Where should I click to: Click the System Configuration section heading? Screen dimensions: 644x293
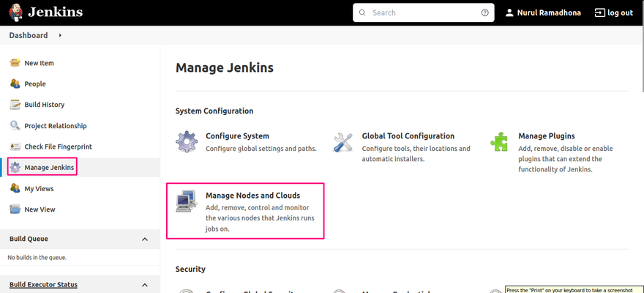(x=214, y=111)
